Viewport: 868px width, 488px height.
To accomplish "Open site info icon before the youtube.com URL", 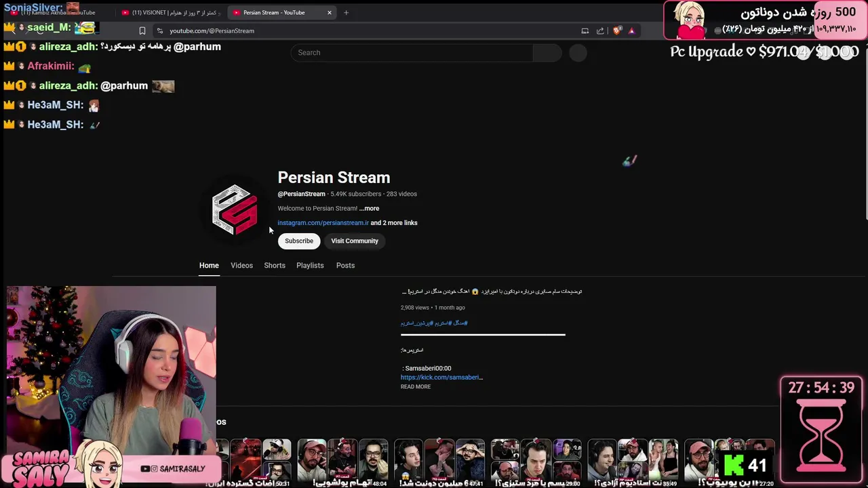I will (x=159, y=30).
